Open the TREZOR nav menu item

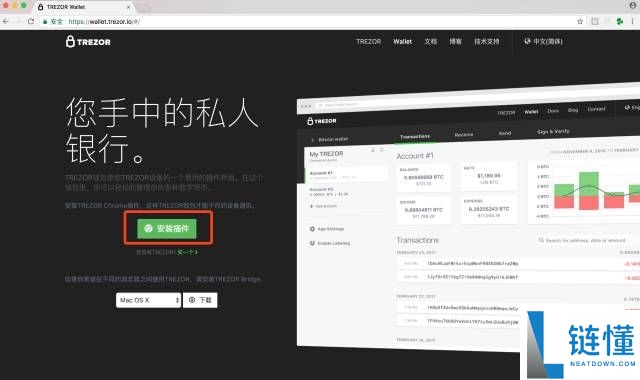(x=369, y=42)
